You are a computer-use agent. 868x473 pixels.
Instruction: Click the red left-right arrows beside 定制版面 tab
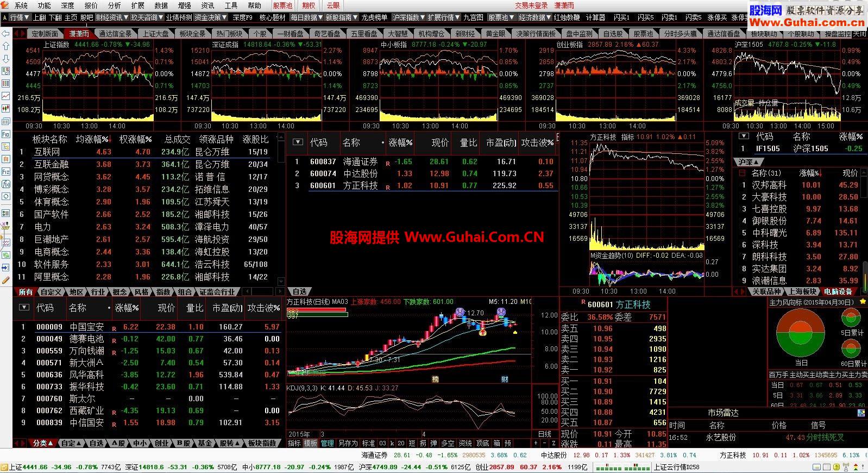click(x=20, y=34)
